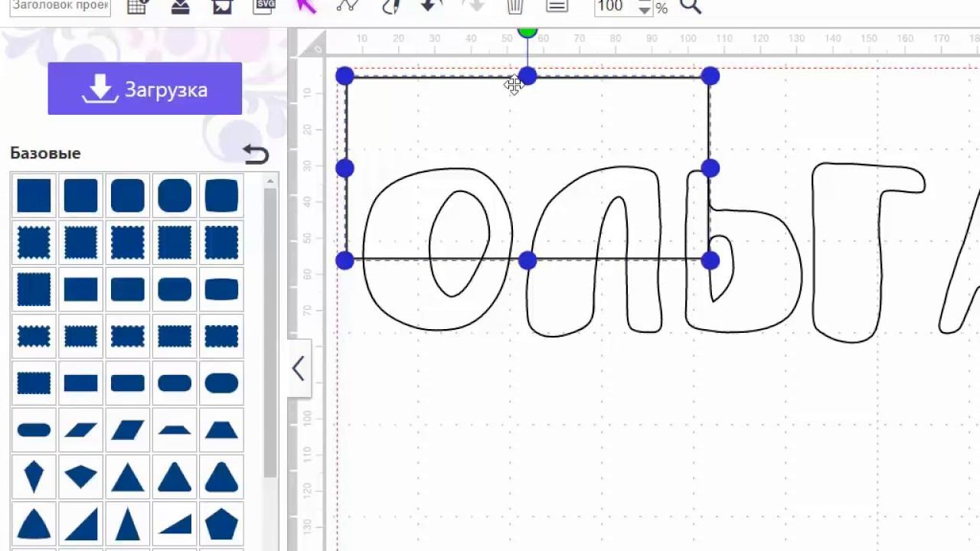
Task: Pick the low wedge right triangle shape
Action: click(x=175, y=524)
